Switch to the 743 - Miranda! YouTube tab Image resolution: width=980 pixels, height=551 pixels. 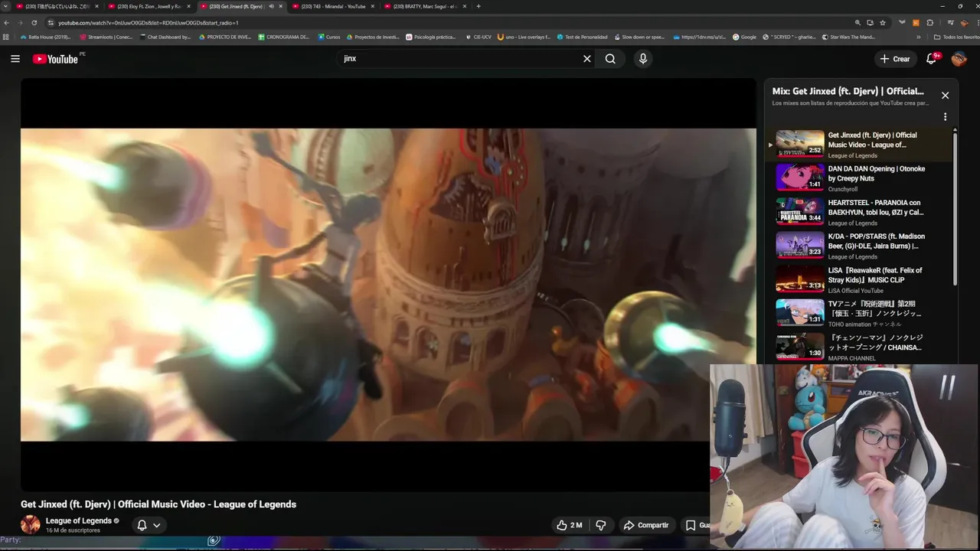pyautogui.click(x=334, y=6)
